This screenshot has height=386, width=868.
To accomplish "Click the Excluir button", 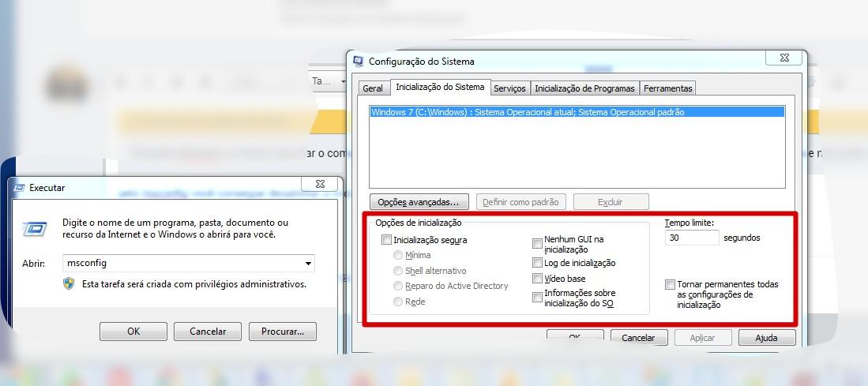I will click(x=611, y=202).
